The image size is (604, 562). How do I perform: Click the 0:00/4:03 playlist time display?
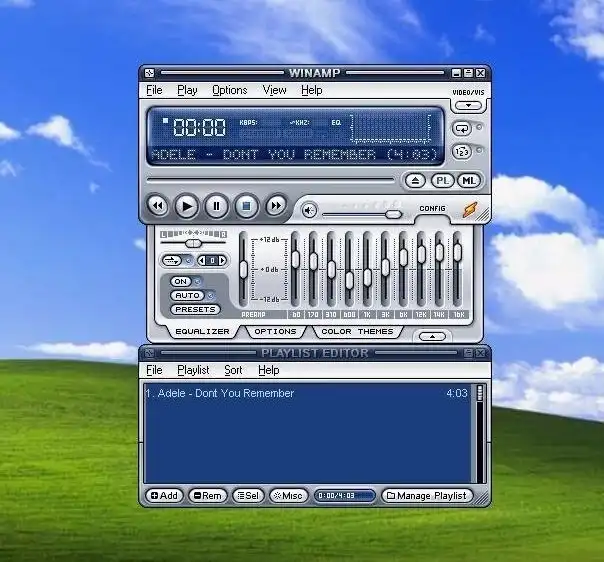point(345,495)
